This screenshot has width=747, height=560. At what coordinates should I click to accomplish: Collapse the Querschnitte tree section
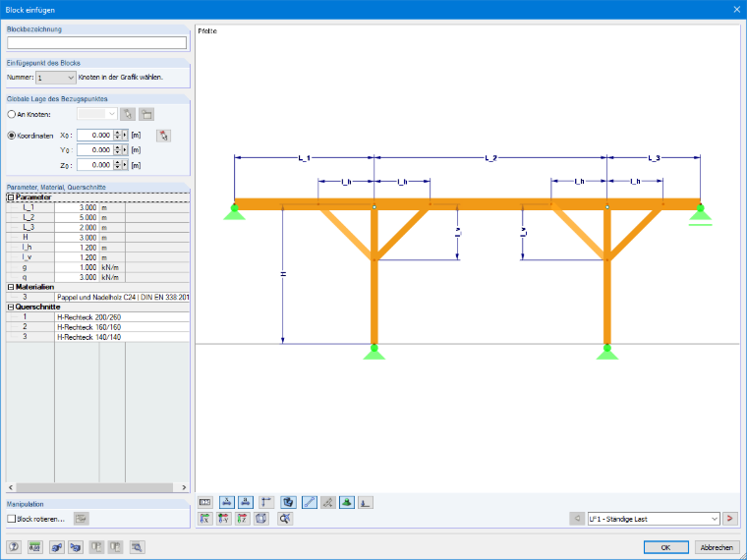(x=11, y=308)
